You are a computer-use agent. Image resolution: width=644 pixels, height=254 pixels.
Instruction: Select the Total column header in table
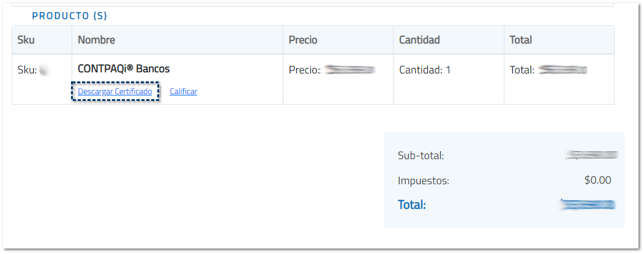click(x=520, y=40)
